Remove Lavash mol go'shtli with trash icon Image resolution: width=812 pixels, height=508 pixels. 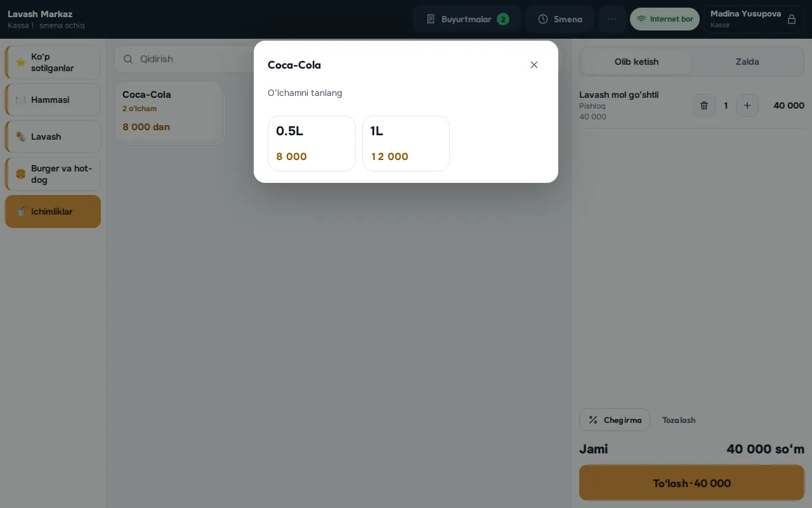pos(704,105)
